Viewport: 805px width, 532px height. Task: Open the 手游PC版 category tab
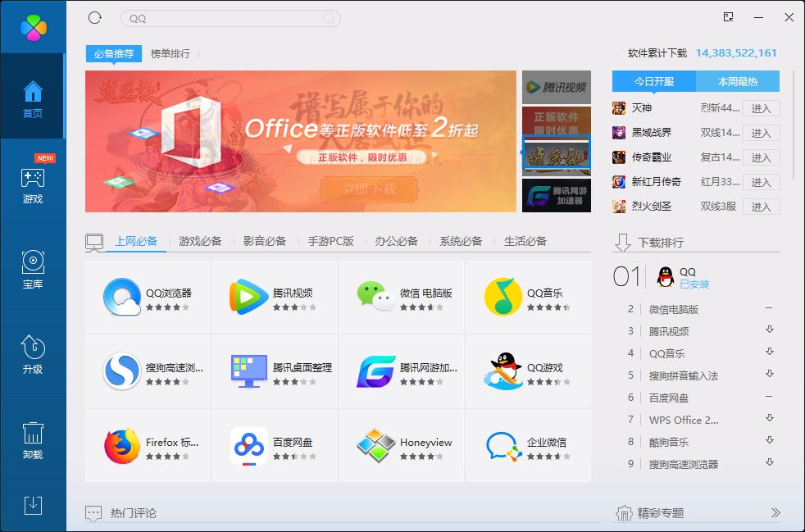tap(330, 241)
